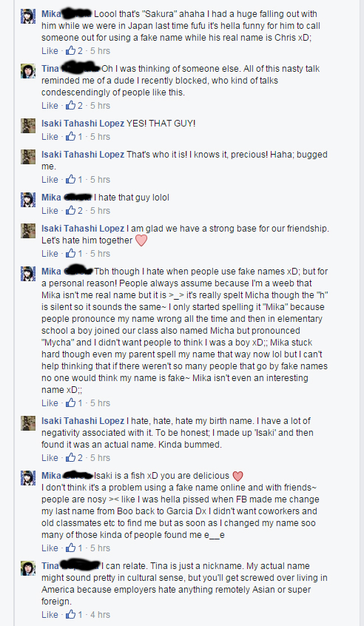364x626 pixels.
Task: Click Mika's avatar next to "I hate that guy"
Action: tap(28, 200)
